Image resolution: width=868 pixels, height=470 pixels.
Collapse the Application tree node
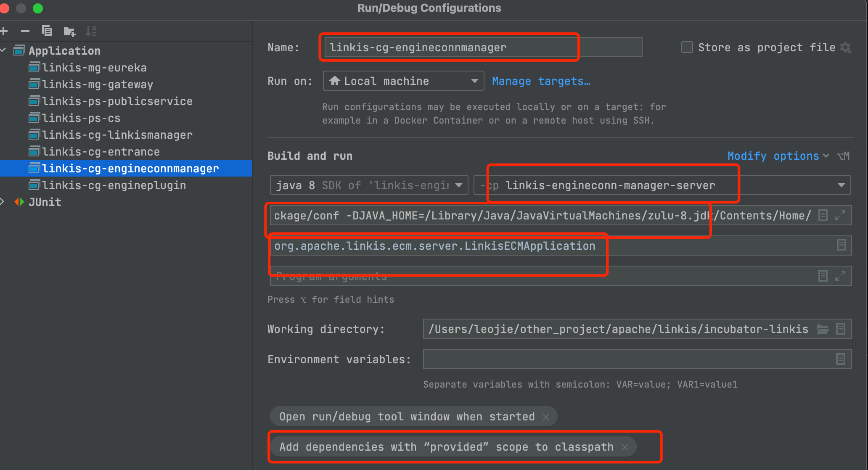click(3, 50)
